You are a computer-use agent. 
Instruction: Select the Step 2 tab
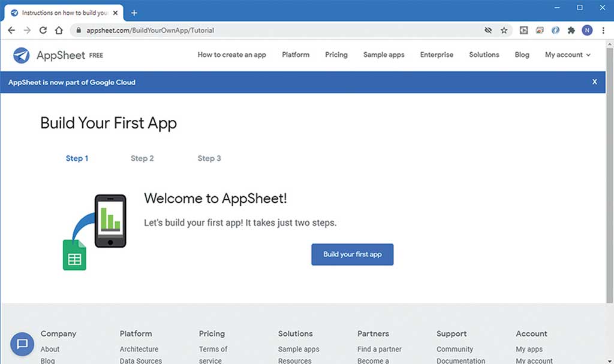tap(142, 158)
